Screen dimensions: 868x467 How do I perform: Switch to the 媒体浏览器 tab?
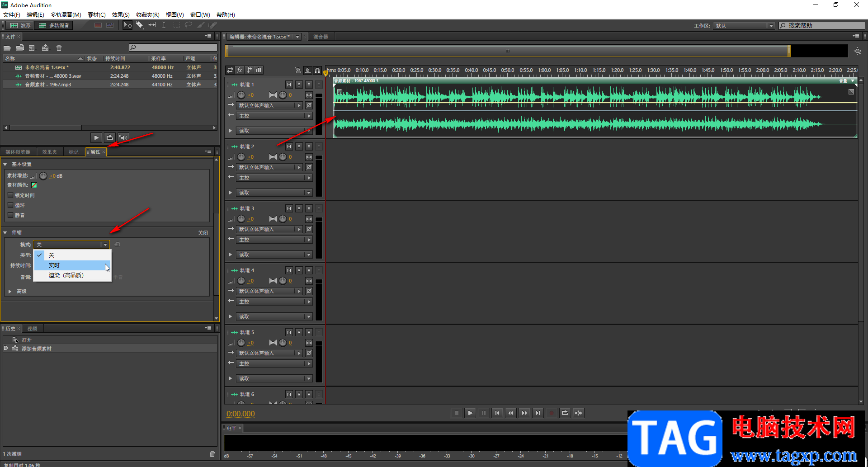click(18, 152)
